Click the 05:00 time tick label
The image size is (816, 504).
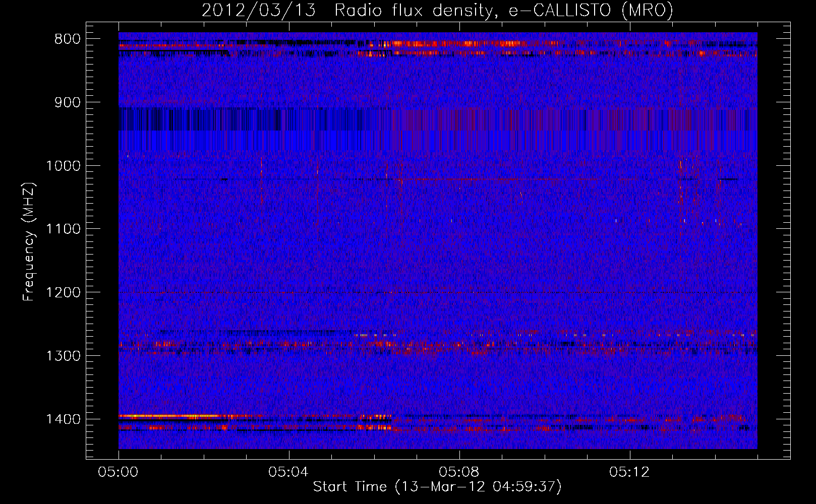(118, 472)
